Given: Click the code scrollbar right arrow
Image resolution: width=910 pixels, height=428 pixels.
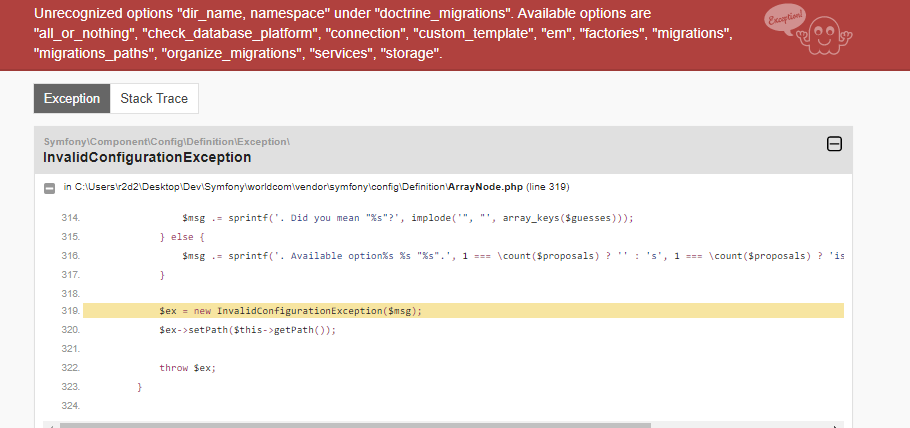Looking at the screenshot, I should point(835,425).
